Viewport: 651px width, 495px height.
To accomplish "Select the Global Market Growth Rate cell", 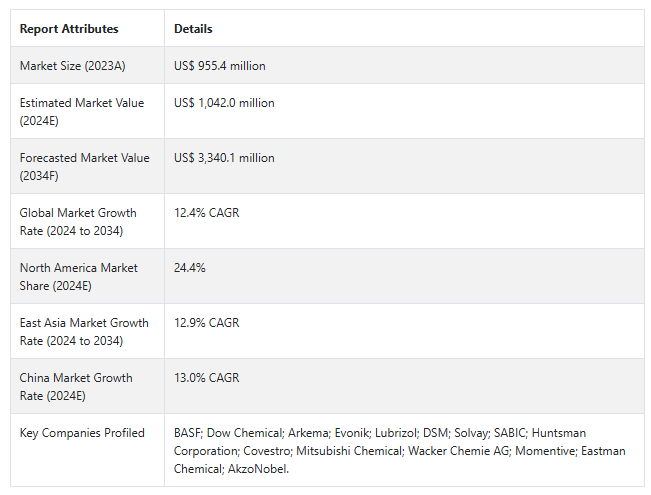I will (x=78, y=221).
